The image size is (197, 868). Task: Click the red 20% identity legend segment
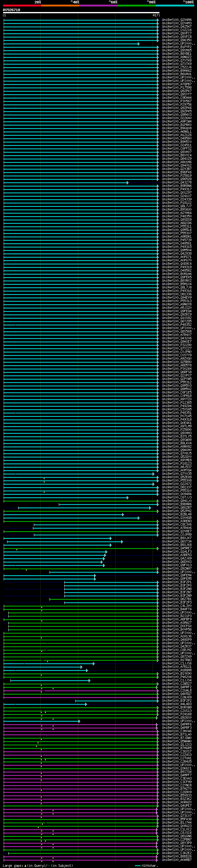(x=22, y=6)
